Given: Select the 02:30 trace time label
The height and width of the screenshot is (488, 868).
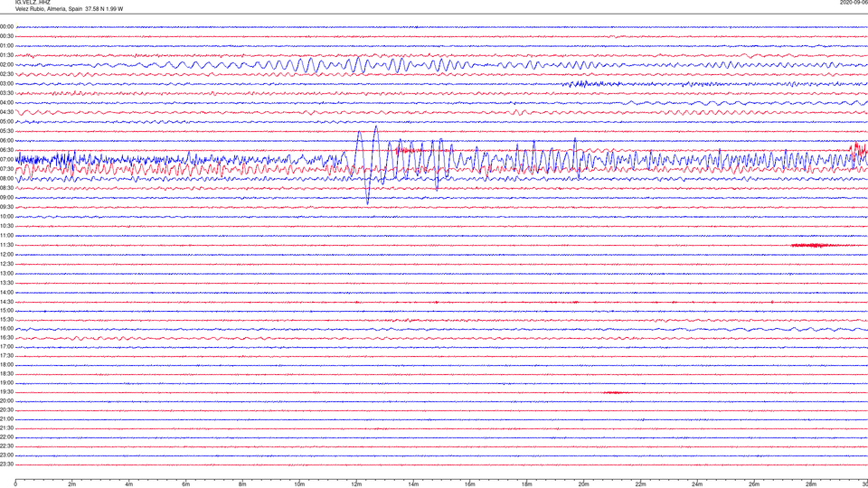Looking at the screenshot, I should 7,74.
